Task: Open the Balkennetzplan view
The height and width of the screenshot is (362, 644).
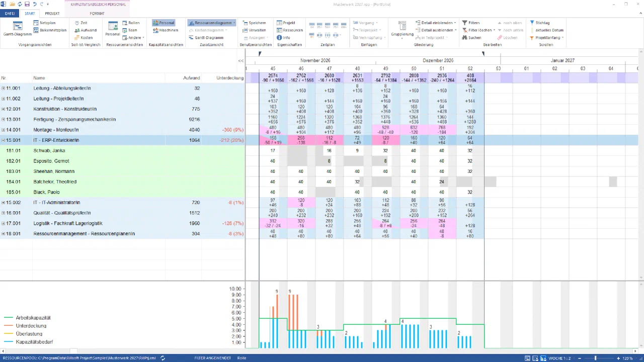Action: point(50,30)
